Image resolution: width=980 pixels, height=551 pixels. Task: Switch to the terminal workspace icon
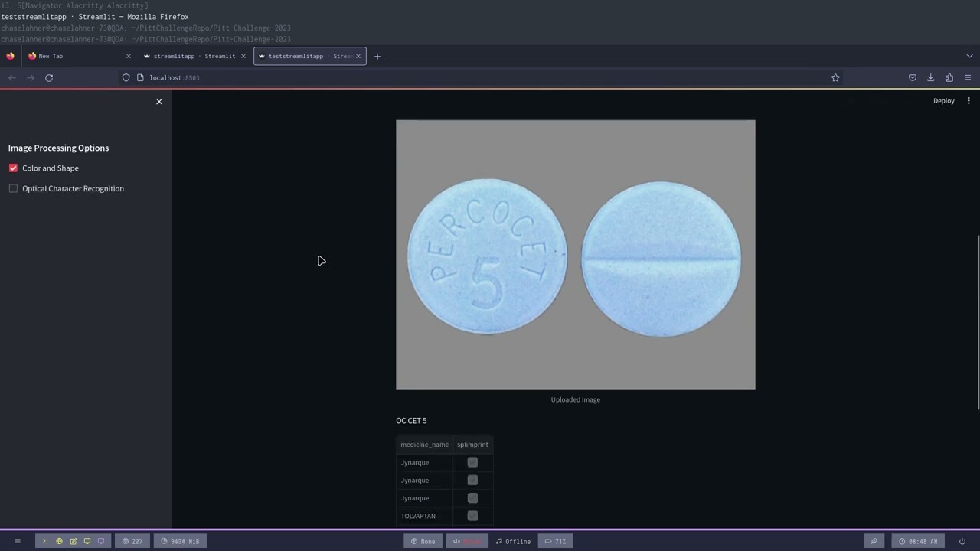pyautogui.click(x=45, y=541)
